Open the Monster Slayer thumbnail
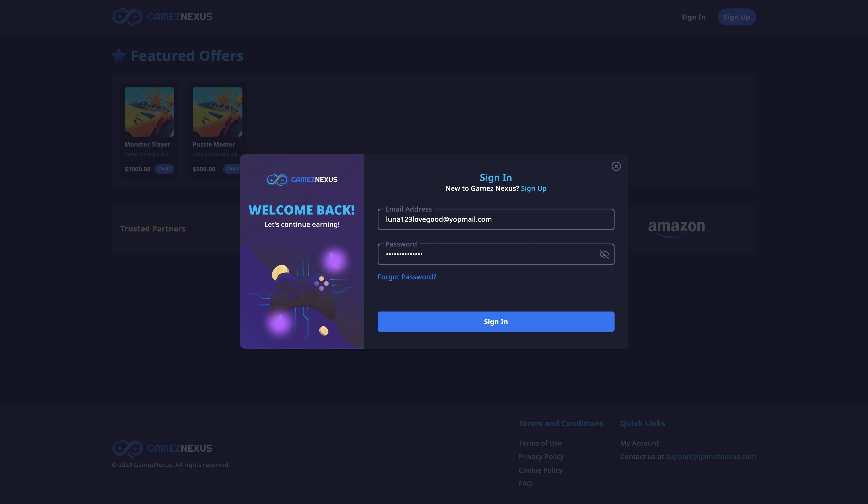This screenshot has height=504, width=868. (x=149, y=112)
